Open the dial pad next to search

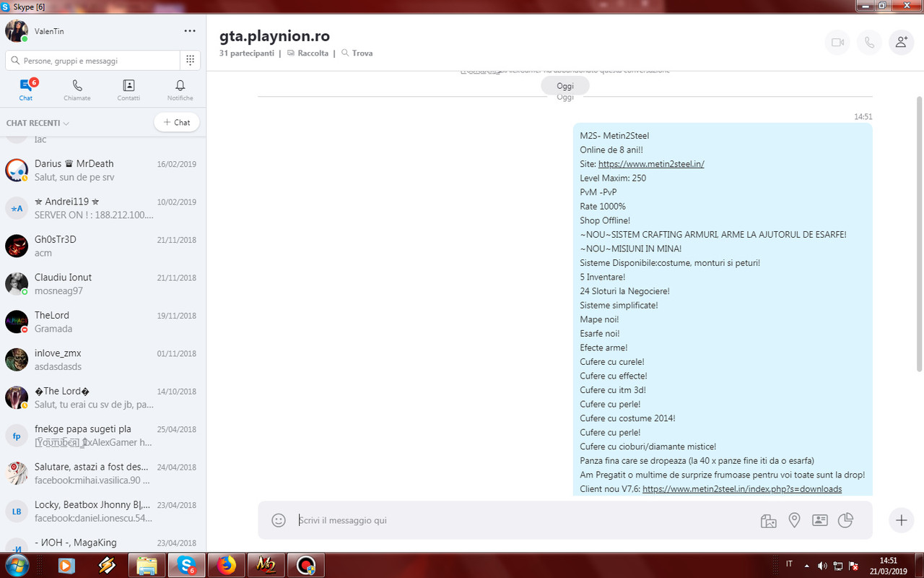(190, 61)
